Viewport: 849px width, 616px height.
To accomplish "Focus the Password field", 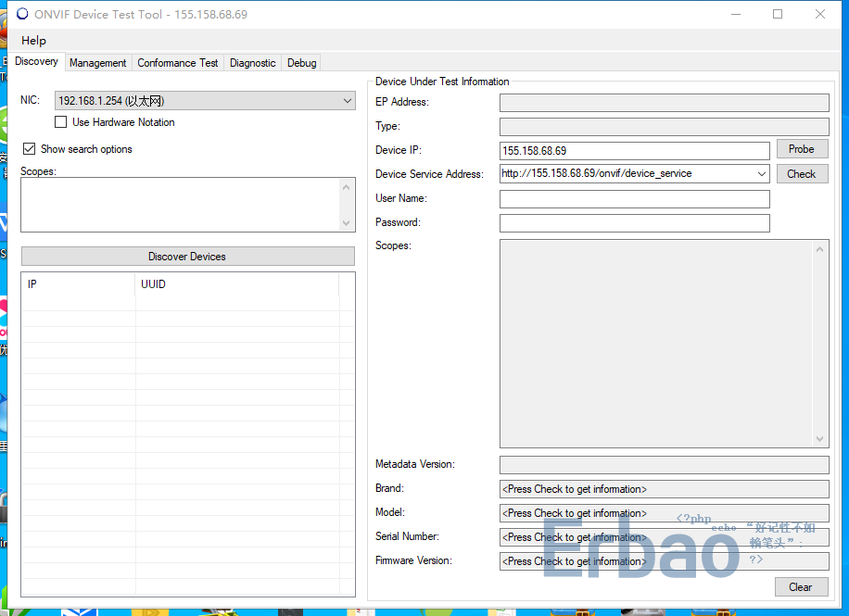I will click(x=635, y=223).
